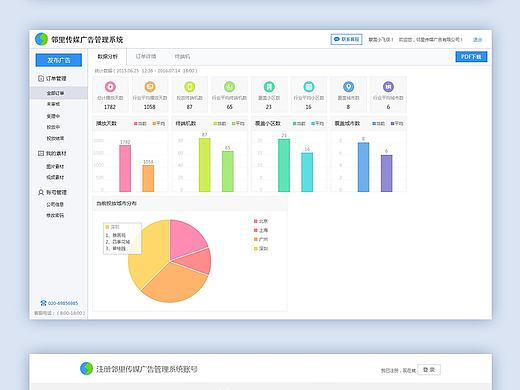Click the orange industry average icon above 1058
The width and height of the screenshot is (520, 390).
click(150, 87)
